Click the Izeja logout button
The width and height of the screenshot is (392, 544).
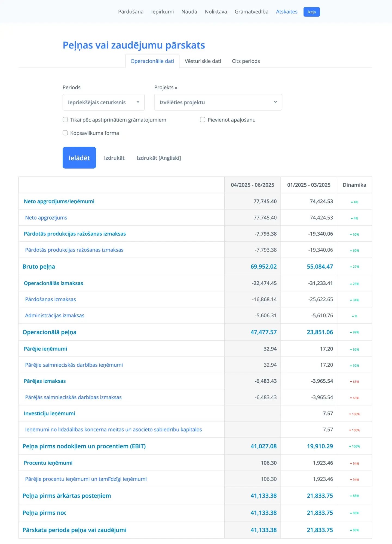[311, 12]
